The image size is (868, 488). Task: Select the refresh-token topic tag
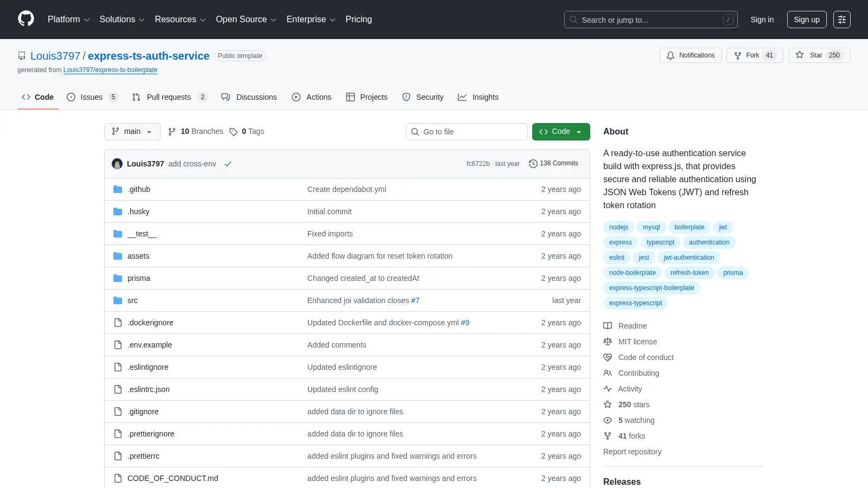[x=689, y=273]
